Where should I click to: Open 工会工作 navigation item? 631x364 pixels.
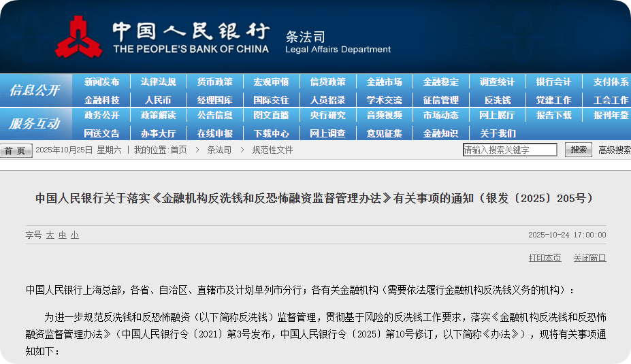(611, 100)
